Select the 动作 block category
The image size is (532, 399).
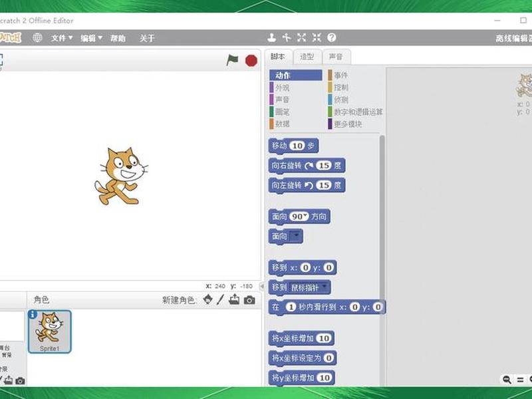[296, 75]
